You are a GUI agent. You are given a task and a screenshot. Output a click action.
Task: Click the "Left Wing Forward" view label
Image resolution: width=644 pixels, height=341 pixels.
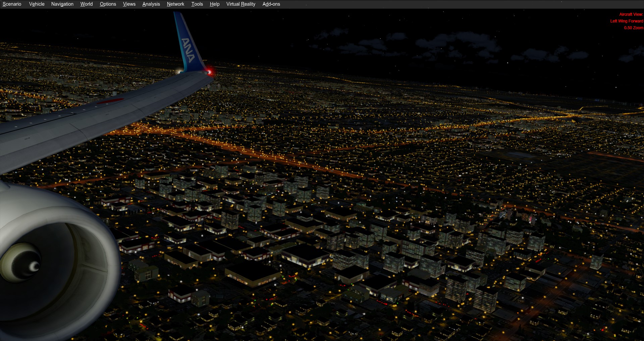pyautogui.click(x=626, y=21)
